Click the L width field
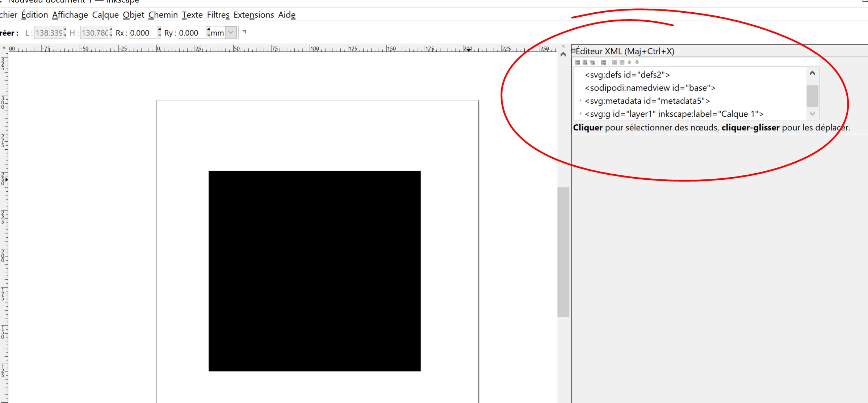This screenshot has width=868, height=403. (x=49, y=33)
